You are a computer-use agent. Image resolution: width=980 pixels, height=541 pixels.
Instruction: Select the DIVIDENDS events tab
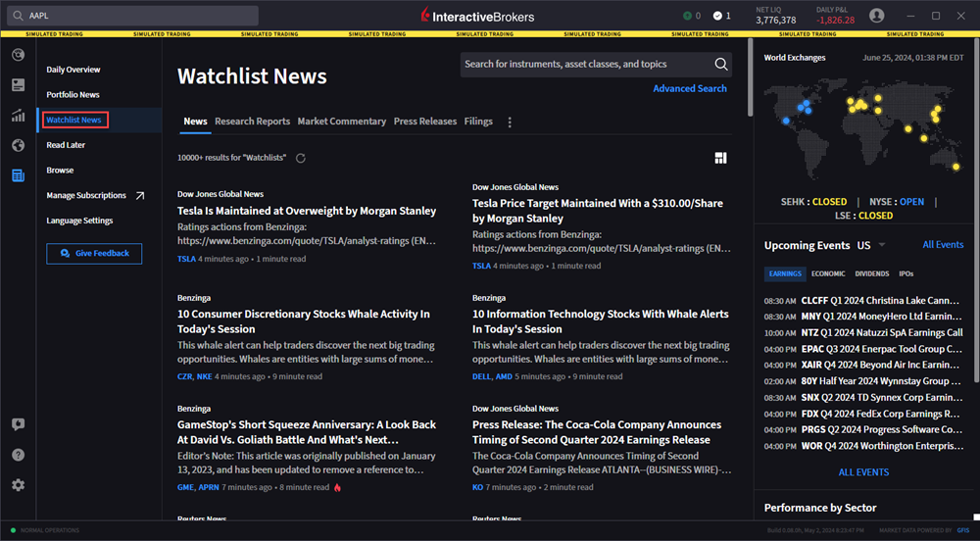(x=872, y=273)
